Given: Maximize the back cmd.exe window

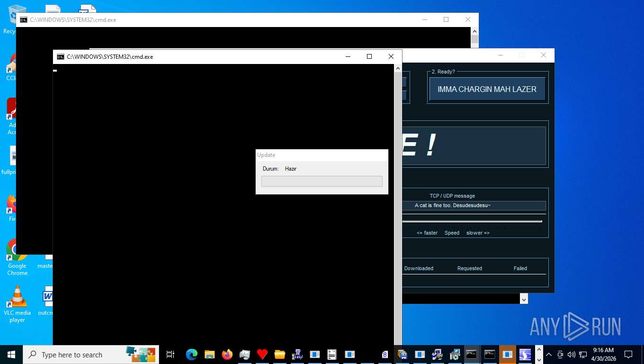Looking at the screenshot, I should tap(446, 19).
